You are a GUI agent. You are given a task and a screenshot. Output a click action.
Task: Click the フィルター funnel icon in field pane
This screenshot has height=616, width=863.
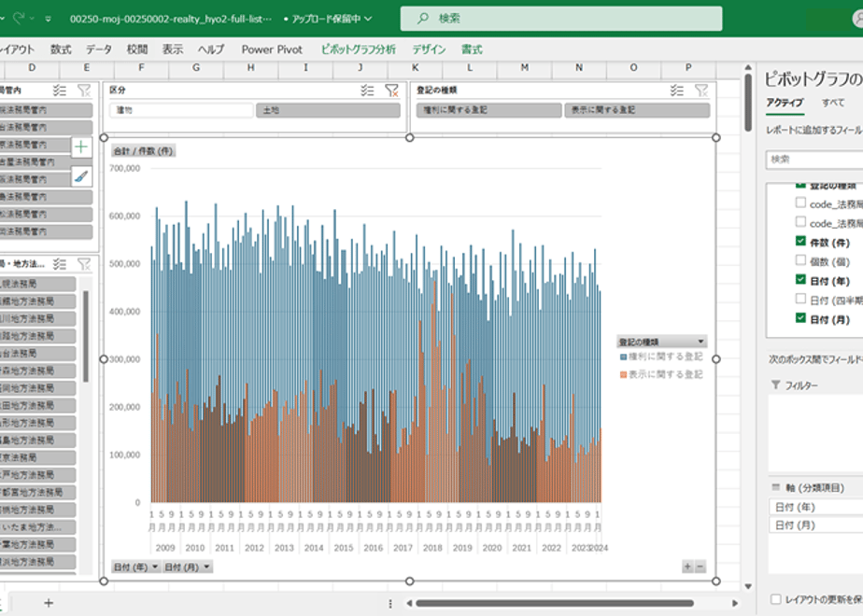[775, 385]
